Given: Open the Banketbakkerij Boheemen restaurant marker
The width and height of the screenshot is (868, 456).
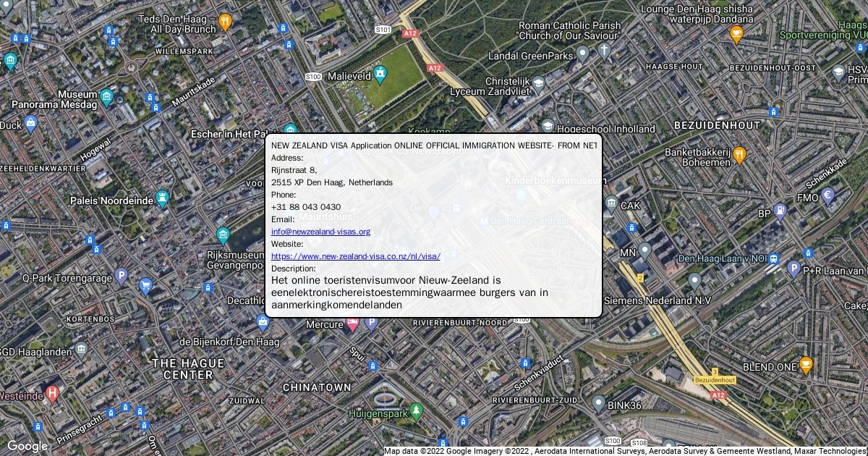Looking at the screenshot, I should click(x=739, y=155).
